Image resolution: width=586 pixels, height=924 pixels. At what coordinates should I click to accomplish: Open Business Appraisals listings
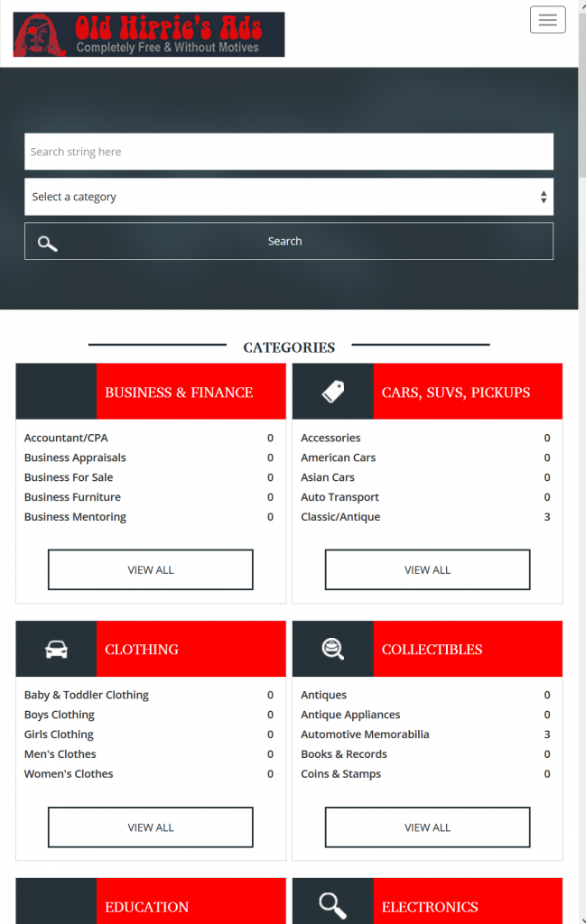[75, 457]
